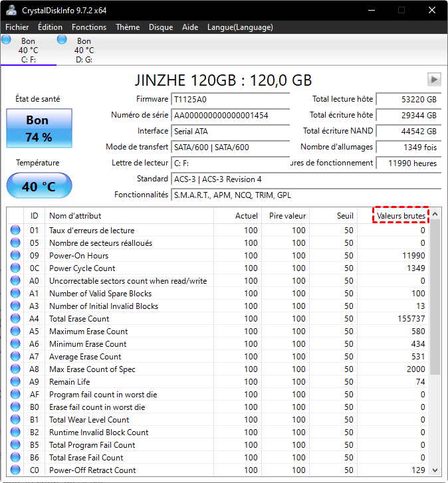This screenshot has width=448, height=483.
Task: Click the Fonctionnalités S.M.A.R.T. field
Action: tap(306, 195)
